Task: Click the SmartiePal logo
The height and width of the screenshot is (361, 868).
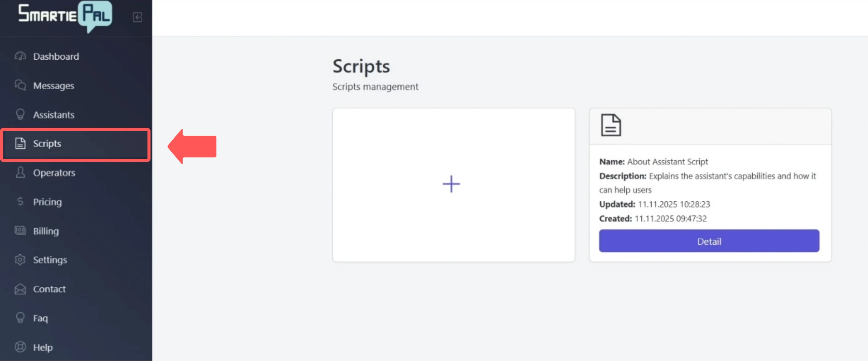Action: pos(65,17)
